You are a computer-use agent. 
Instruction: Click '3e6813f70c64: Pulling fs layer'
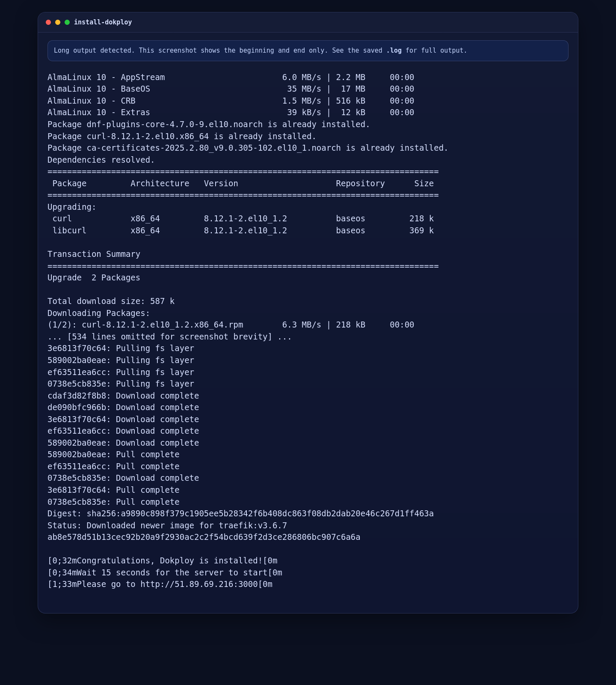pyautogui.click(x=121, y=348)
